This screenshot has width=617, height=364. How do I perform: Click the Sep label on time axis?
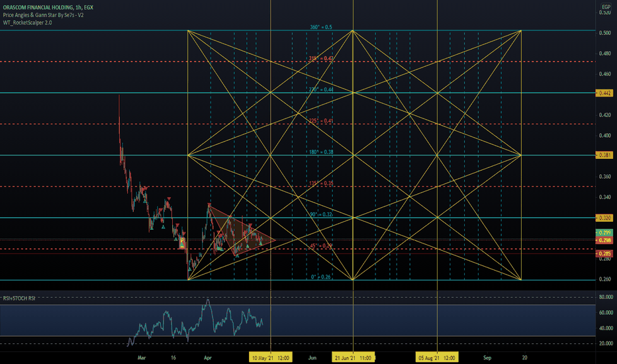click(487, 357)
